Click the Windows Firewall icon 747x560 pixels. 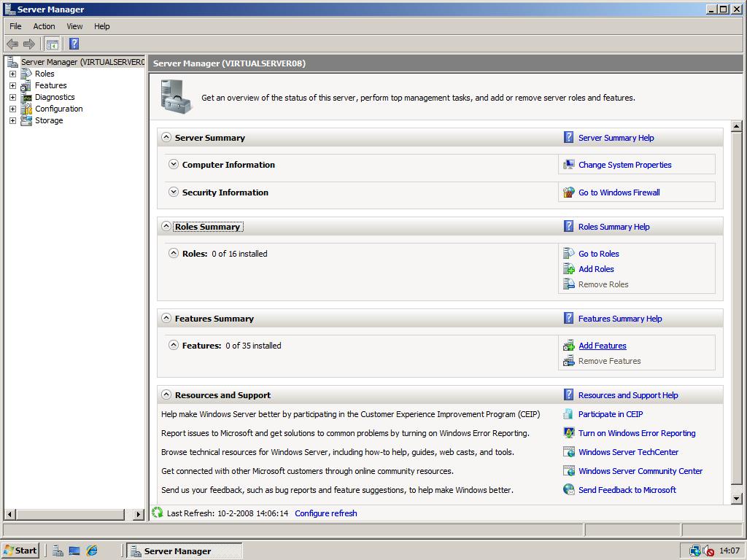tap(568, 192)
